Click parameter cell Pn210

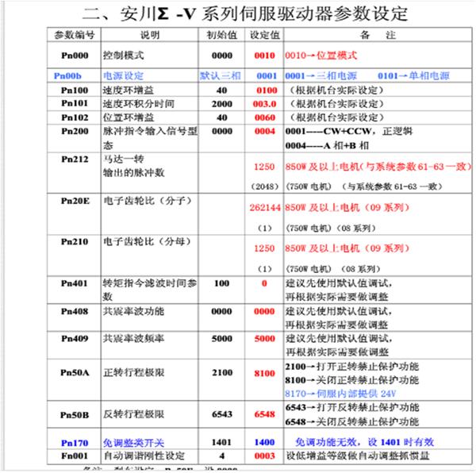tap(75, 242)
